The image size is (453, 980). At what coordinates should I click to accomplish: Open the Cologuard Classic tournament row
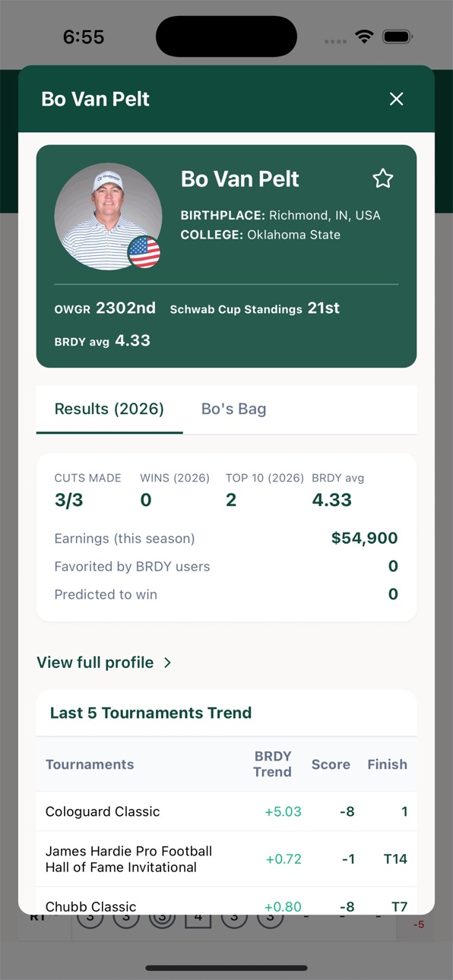226,811
